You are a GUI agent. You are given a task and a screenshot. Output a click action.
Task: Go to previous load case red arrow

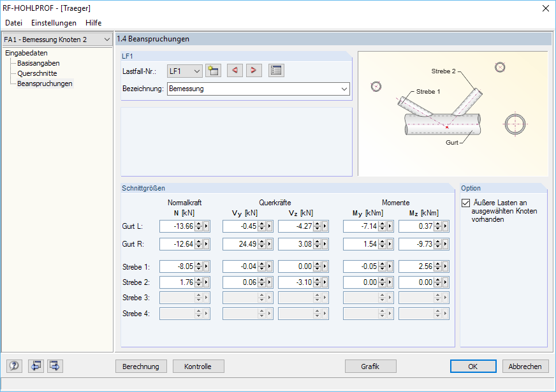pos(235,71)
